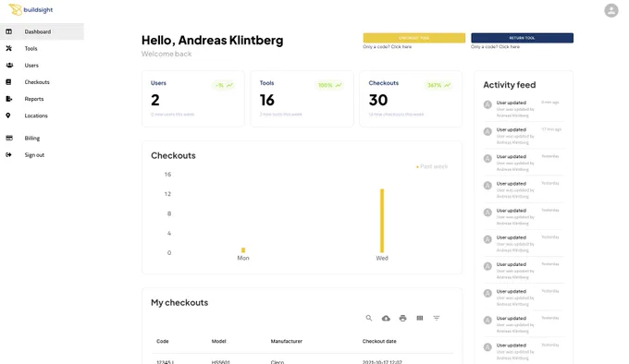
Task: Sort table by Manufacturer column header
Action: 287,341
